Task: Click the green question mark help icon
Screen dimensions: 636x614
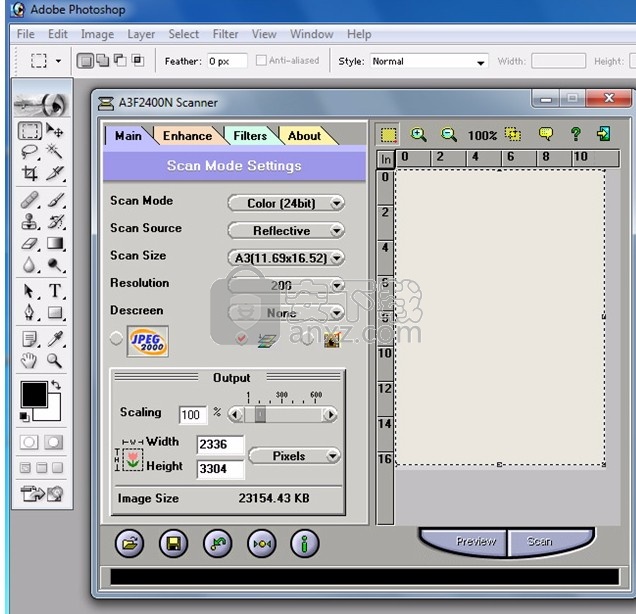Action: click(576, 134)
